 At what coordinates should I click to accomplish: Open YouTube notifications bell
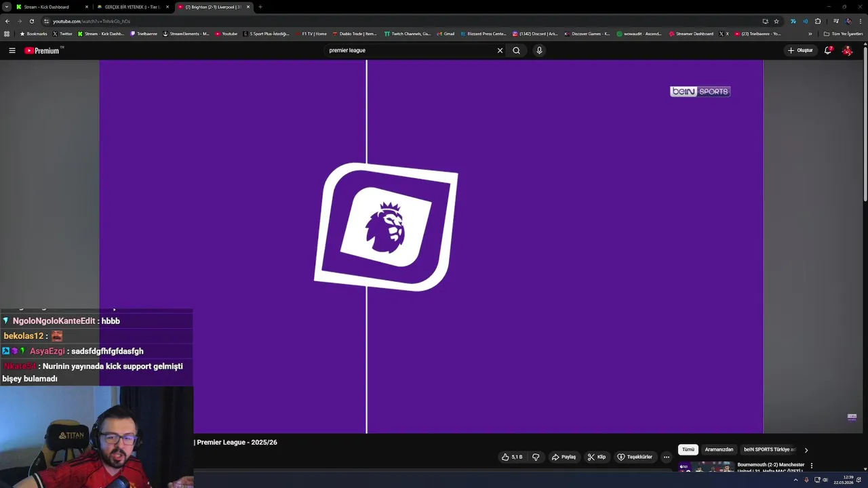click(x=828, y=50)
